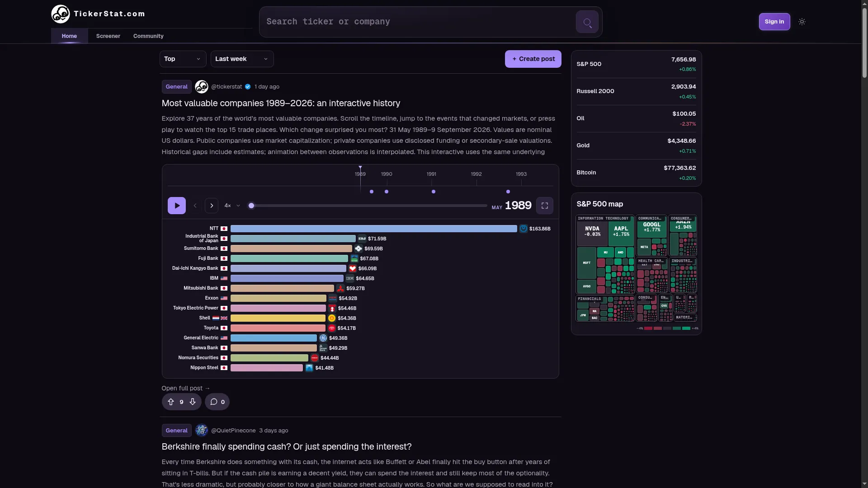The height and width of the screenshot is (488, 868).
Task: Click the TickerStat panda logo
Action: (61, 14)
